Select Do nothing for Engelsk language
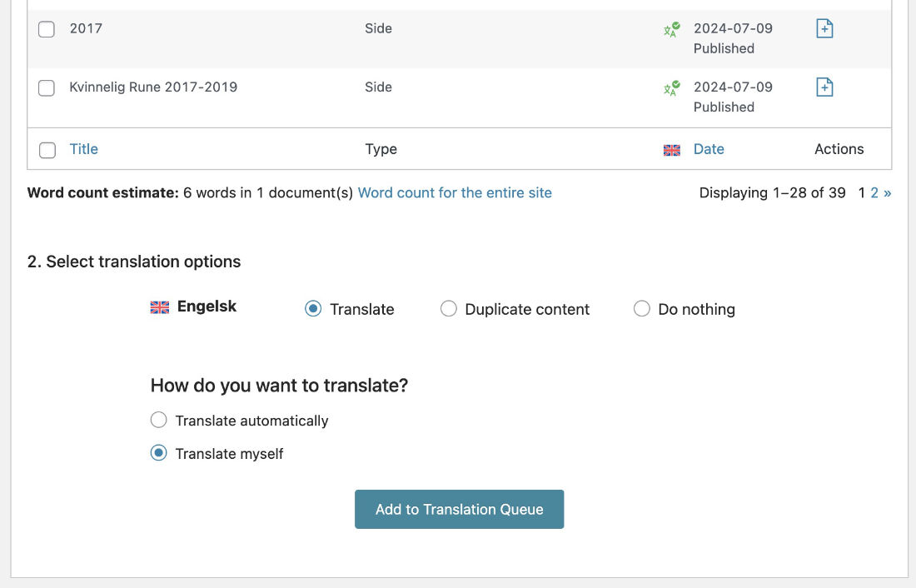The image size is (916, 588). pyautogui.click(x=641, y=308)
